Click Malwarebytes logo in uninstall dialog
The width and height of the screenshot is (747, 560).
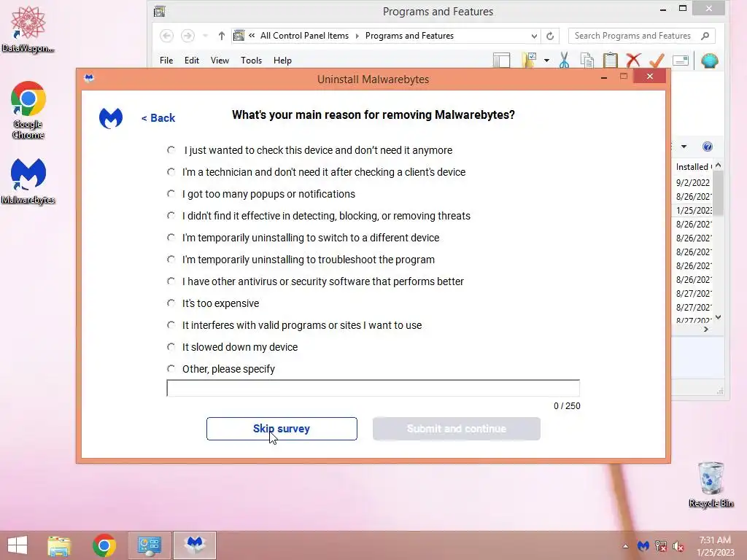click(x=111, y=118)
